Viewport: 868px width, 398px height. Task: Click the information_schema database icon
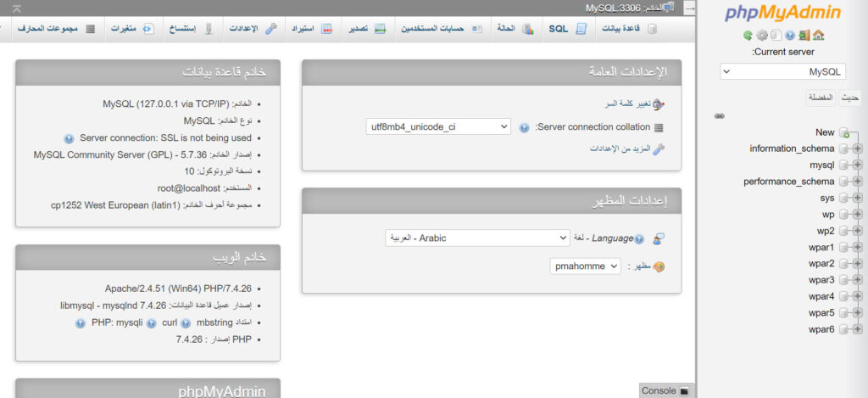843,149
